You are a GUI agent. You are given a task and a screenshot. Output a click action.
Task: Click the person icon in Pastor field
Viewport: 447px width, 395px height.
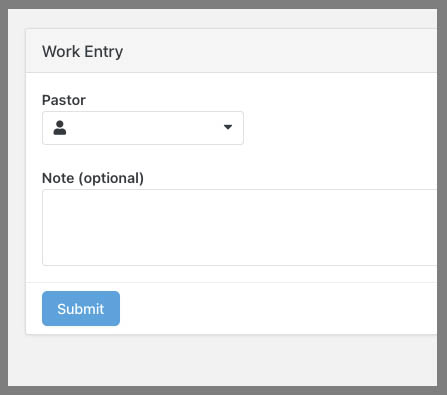click(x=60, y=128)
